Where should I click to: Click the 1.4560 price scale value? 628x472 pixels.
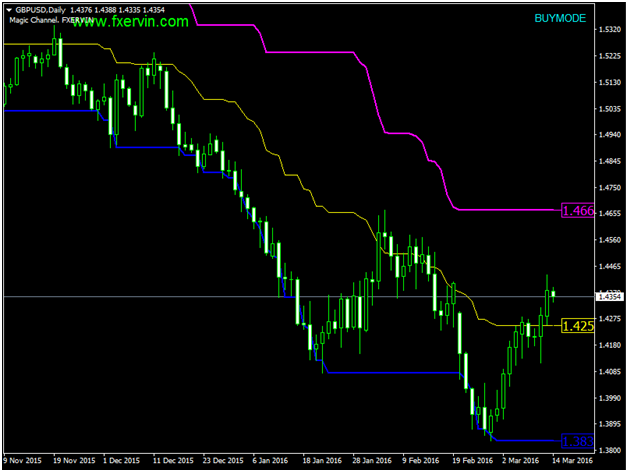pyautogui.click(x=610, y=240)
